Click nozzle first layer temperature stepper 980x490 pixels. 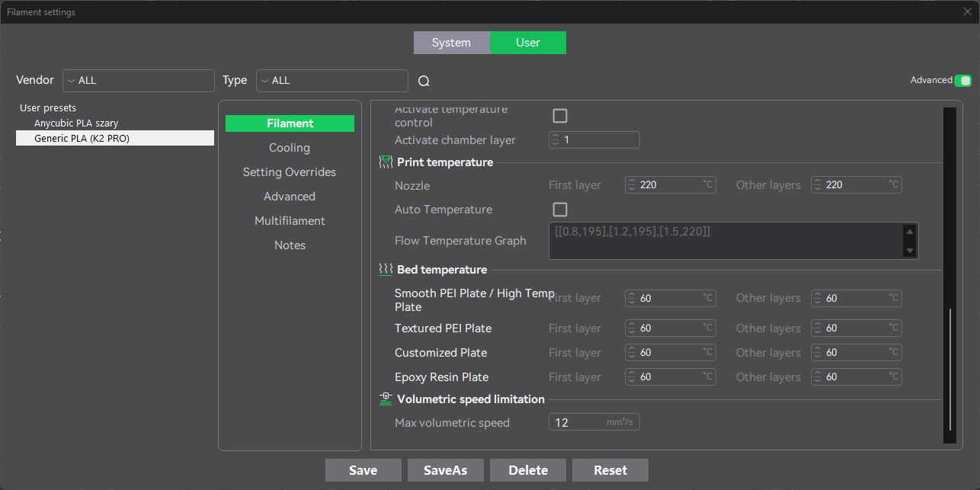tap(632, 185)
